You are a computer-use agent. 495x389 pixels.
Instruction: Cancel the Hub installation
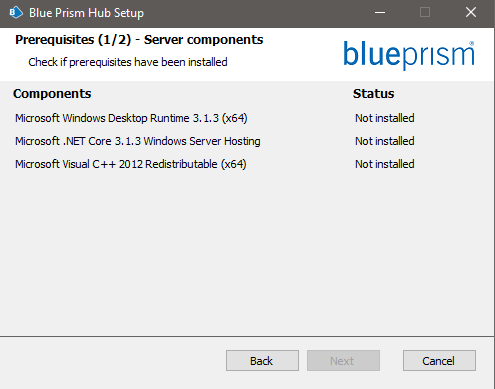439,361
